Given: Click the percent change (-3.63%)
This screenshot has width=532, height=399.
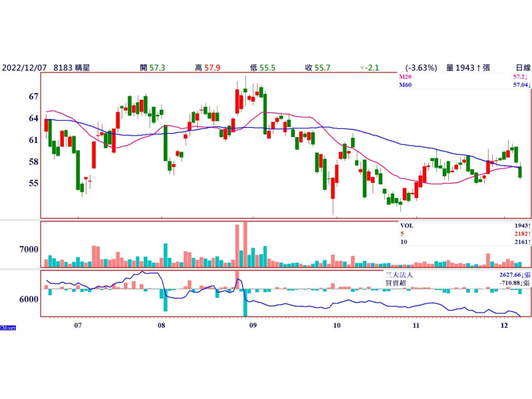Looking at the screenshot, I should [x=421, y=68].
